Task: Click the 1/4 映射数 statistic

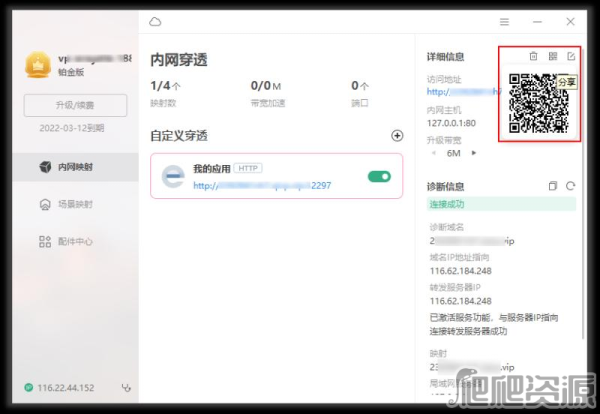Action: point(165,93)
